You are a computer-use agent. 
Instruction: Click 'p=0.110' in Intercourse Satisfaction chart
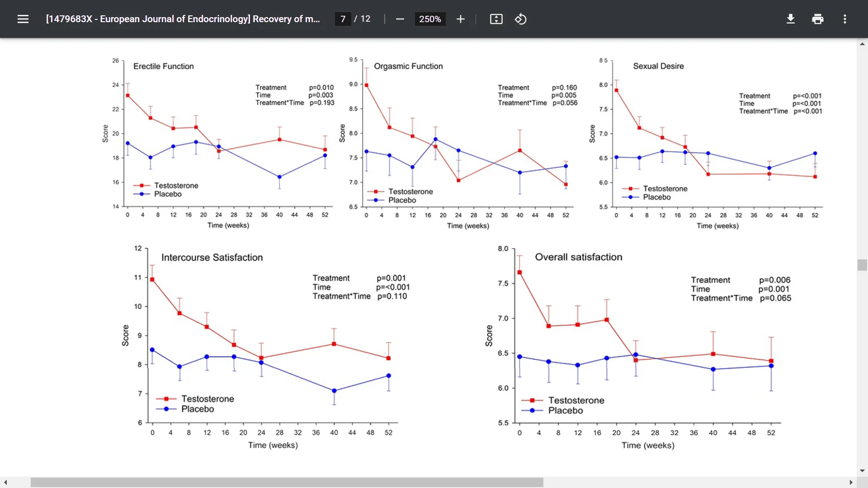(392, 296)
